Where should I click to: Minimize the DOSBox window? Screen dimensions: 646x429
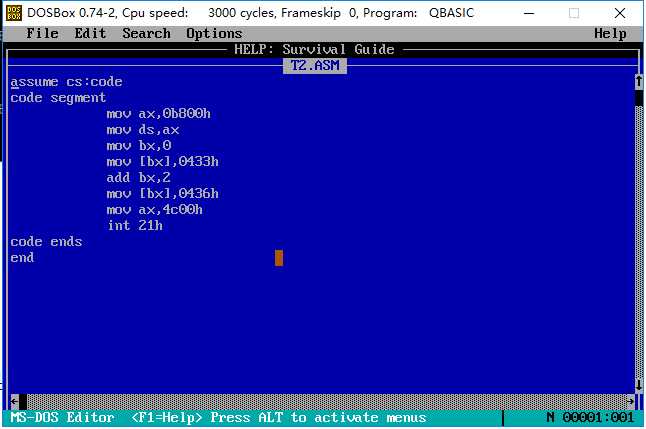[529, 13]
